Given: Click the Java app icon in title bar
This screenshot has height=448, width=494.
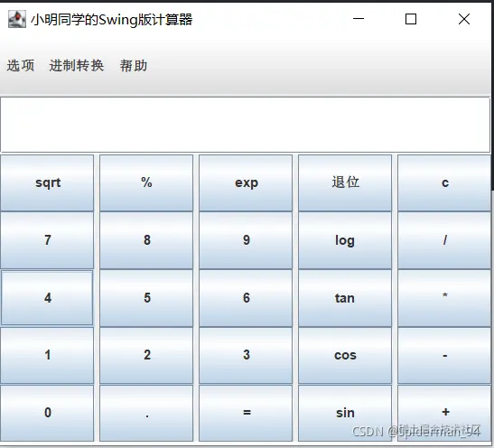Looking at the screenshot, I should 17,19.
